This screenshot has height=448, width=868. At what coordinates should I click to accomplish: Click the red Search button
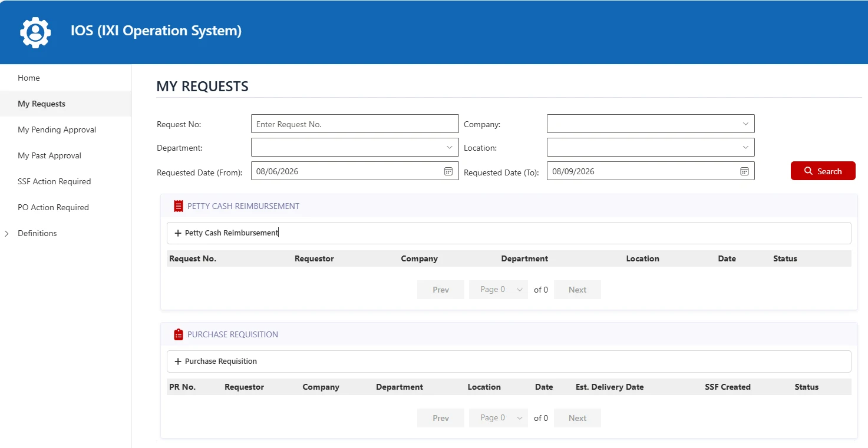823,171
